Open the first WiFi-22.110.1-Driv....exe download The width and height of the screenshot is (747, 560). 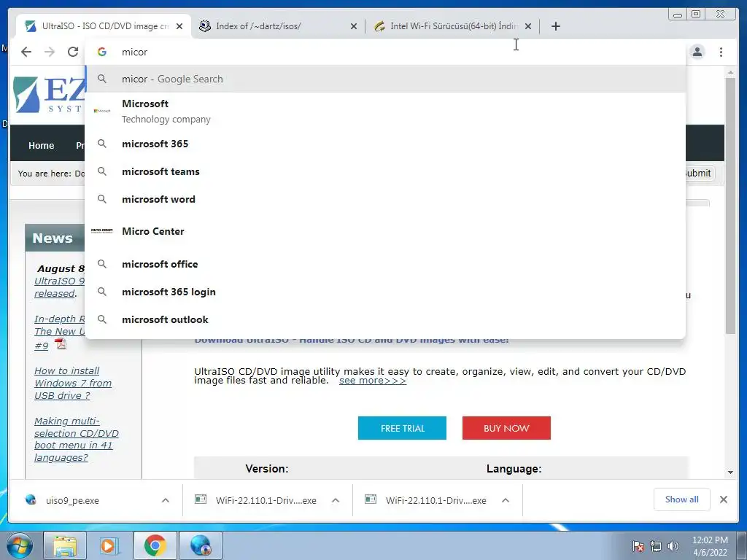[x=266, y=500]
